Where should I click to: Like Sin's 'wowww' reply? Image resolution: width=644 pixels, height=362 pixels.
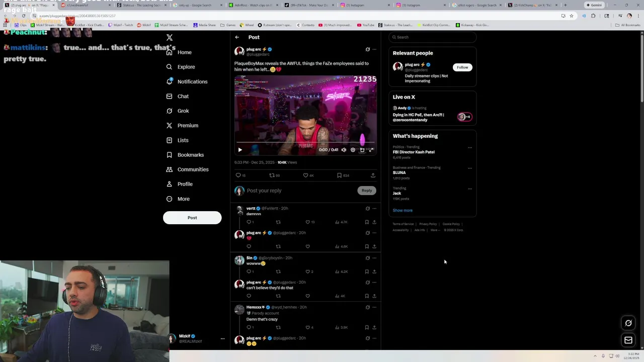308,272
